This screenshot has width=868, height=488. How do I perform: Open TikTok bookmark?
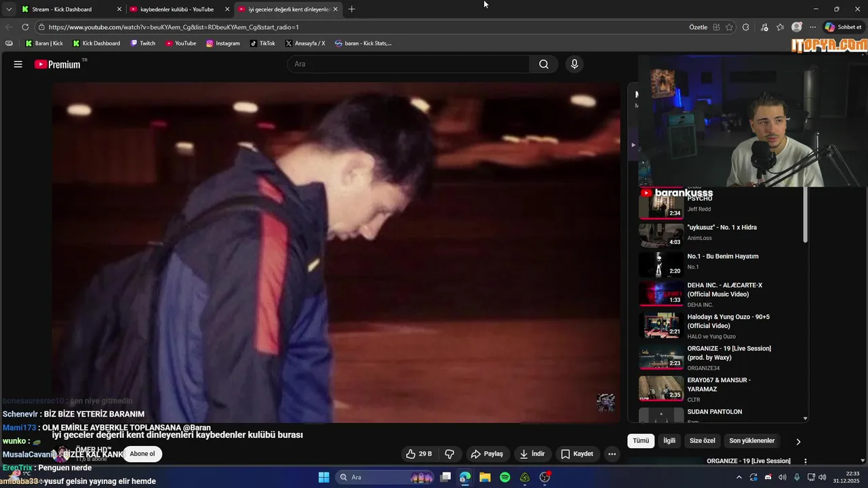tap(262, 43)
